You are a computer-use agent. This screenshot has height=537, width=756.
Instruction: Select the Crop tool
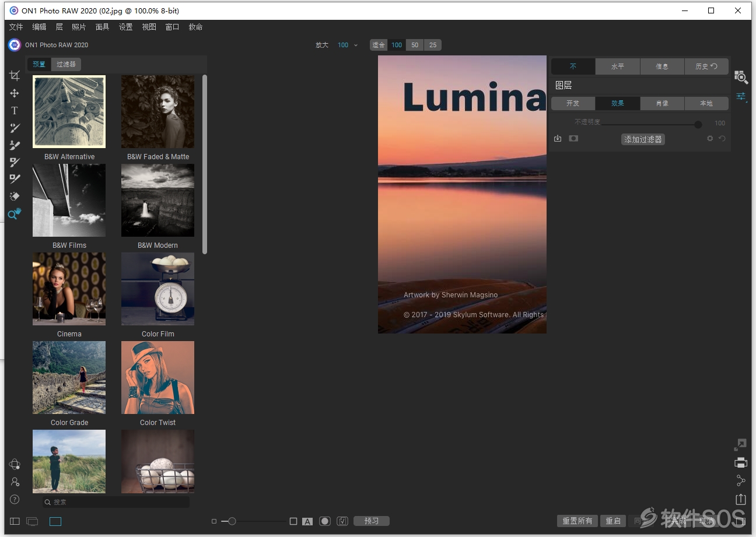click(x=15, y=76)
